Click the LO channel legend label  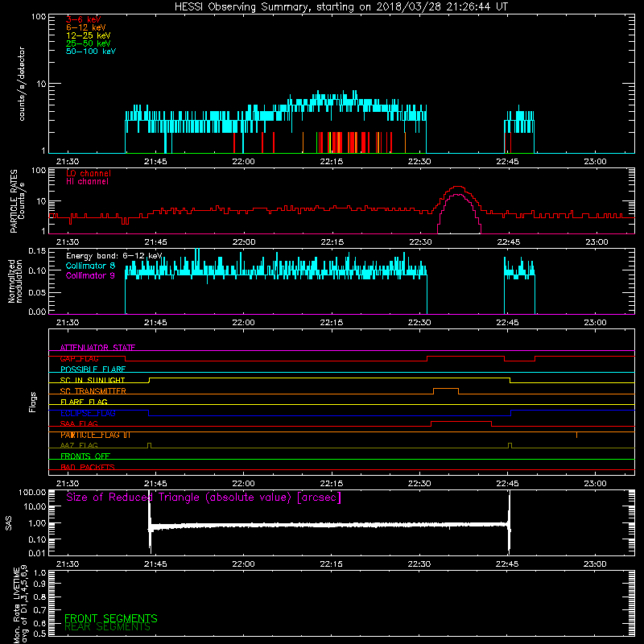point(89,173)
